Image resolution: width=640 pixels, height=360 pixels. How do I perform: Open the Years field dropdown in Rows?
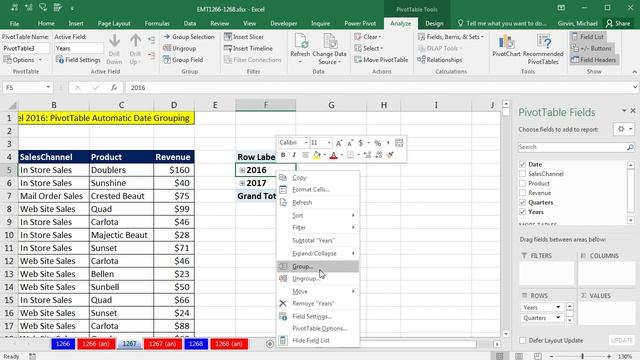tap(558, 307)
